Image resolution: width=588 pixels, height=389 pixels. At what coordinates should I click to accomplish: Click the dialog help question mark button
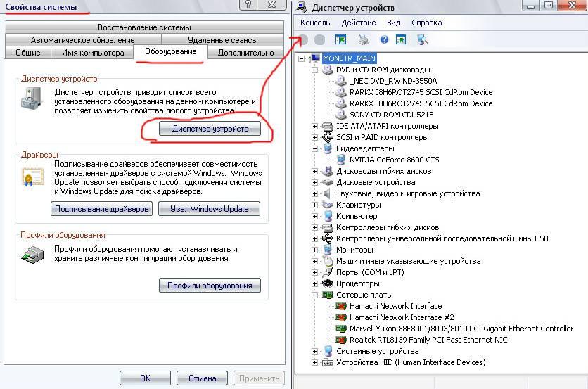248,4
